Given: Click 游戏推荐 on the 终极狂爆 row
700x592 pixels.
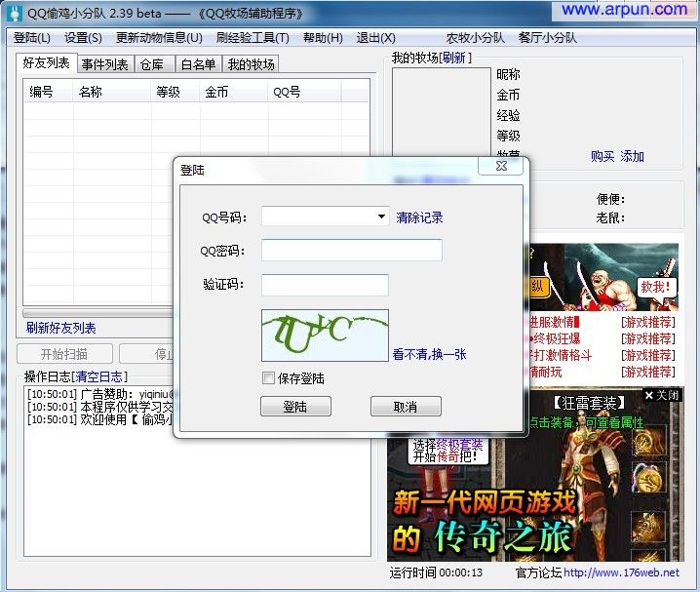Looking at the screenshot, I should 648,338.
